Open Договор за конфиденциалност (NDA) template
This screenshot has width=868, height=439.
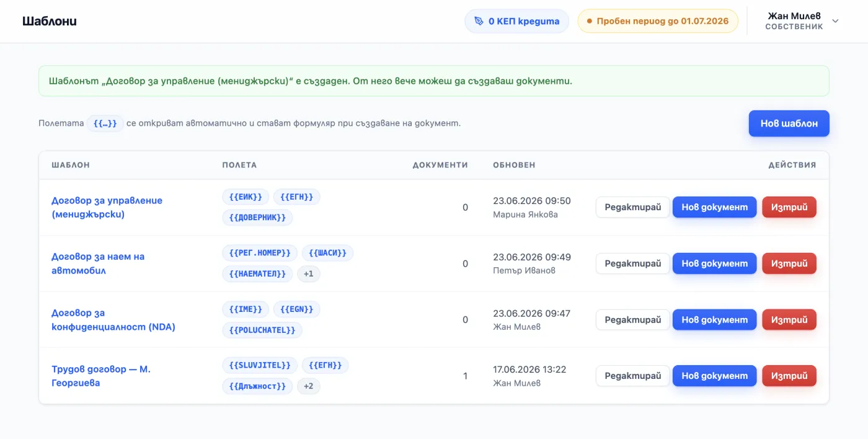pyautogui.click(x=113, y=320)
